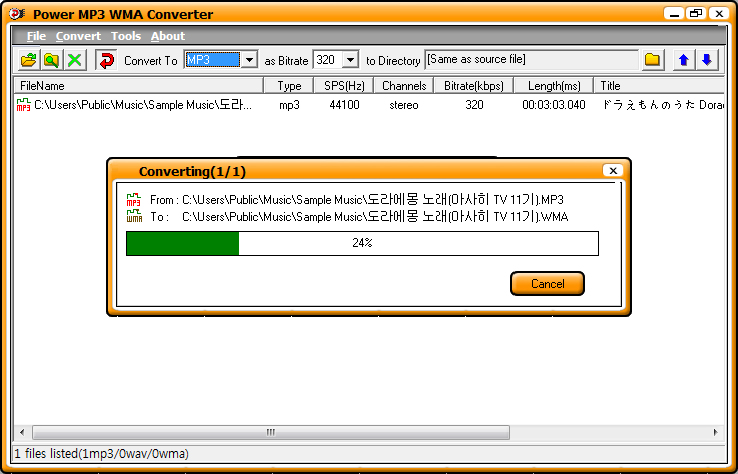
Task: Click the 320 bitrate cell in the list
Action: click(474, 104)
